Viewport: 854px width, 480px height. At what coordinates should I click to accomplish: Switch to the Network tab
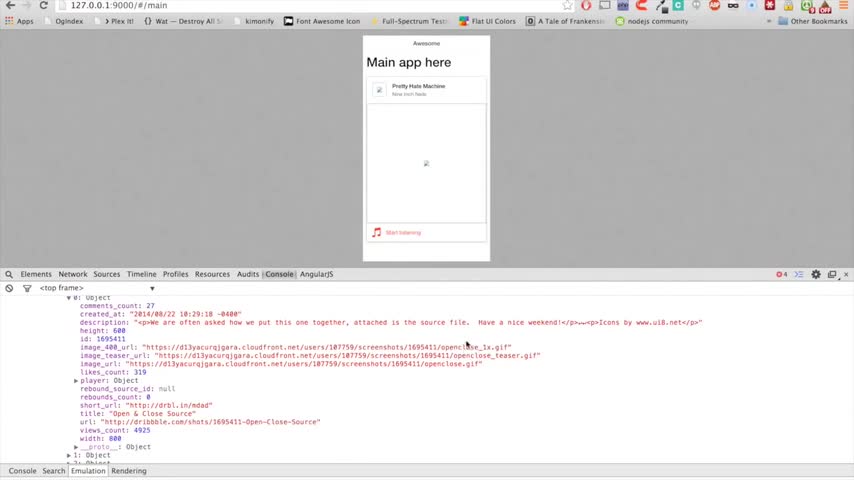72,275
